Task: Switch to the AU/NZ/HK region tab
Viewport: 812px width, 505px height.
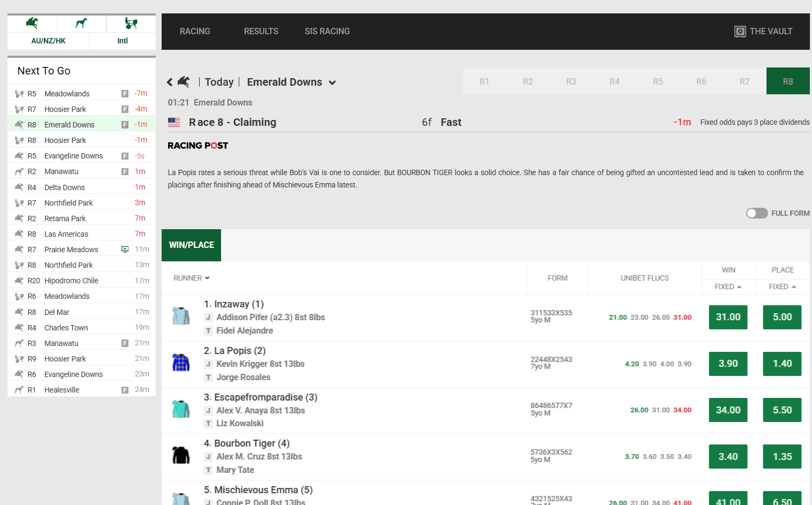Action: coord(48,41)
